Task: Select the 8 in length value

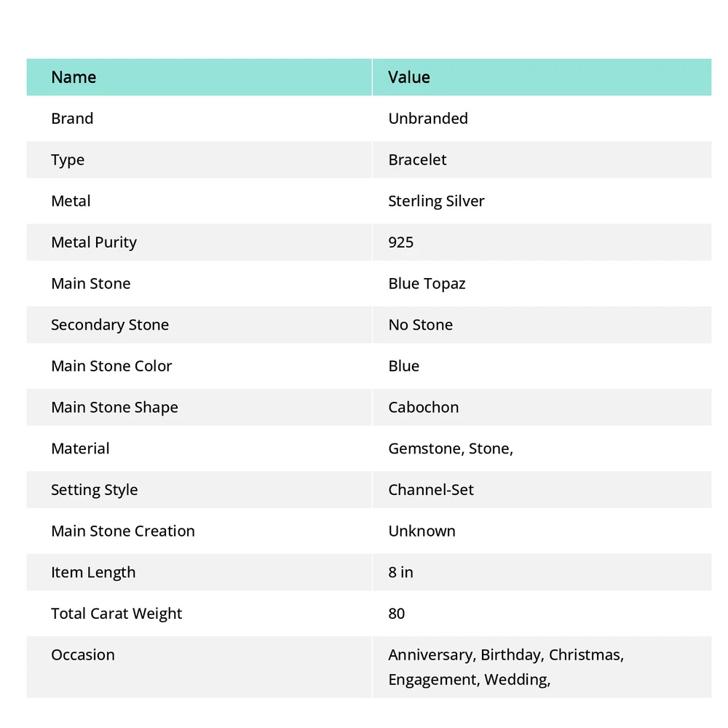Action: (x=400, y=572)
